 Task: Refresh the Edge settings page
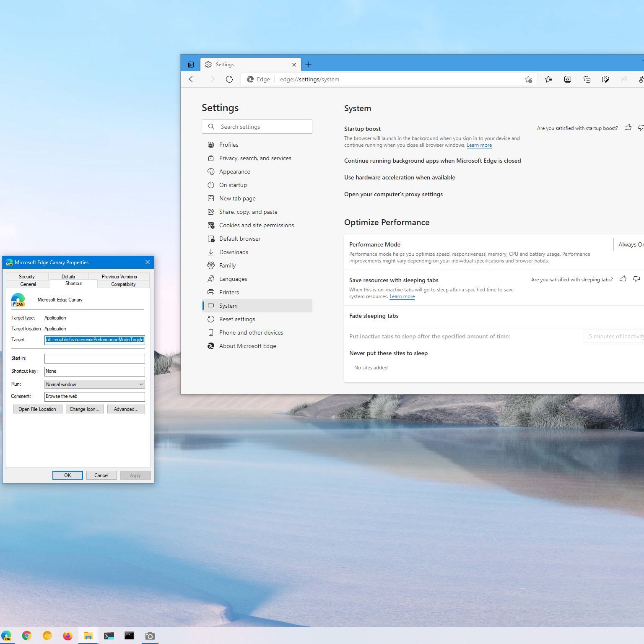coord(229,79)
